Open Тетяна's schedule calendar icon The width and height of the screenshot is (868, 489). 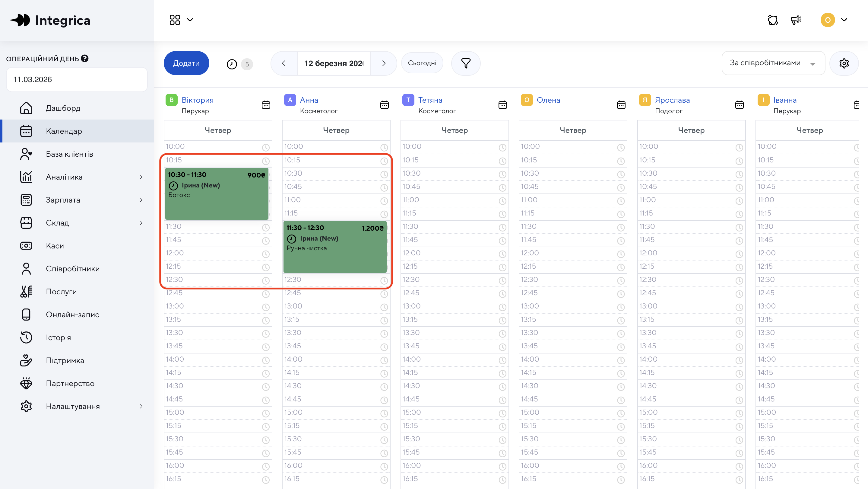click(502, 105)
